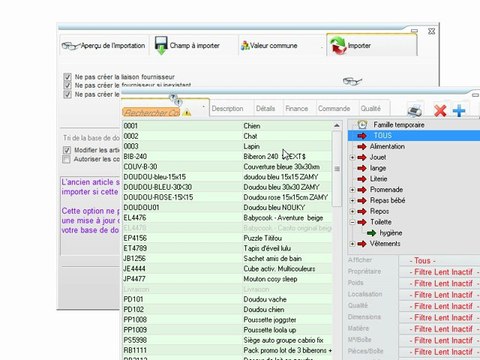This screenshot has height=360, width=480.
Task: Enable the 'Autoriser les' checkbox
Action: point(66,159)
